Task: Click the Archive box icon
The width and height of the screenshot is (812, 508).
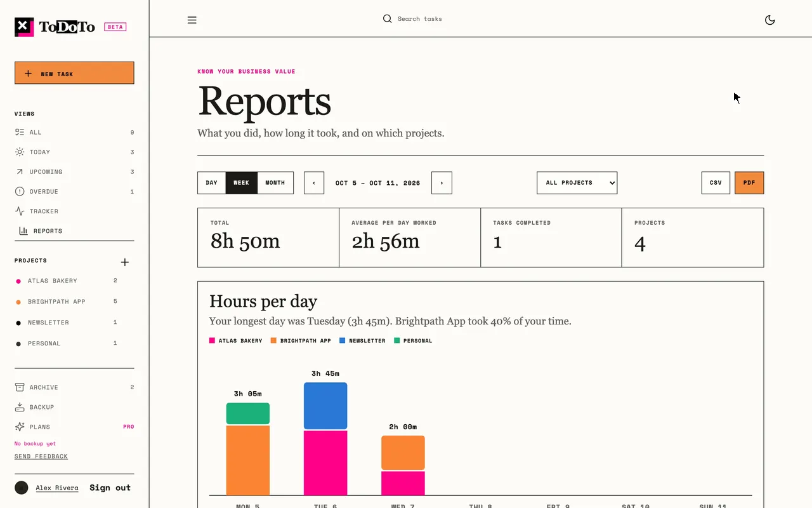Action: [20, 387]
